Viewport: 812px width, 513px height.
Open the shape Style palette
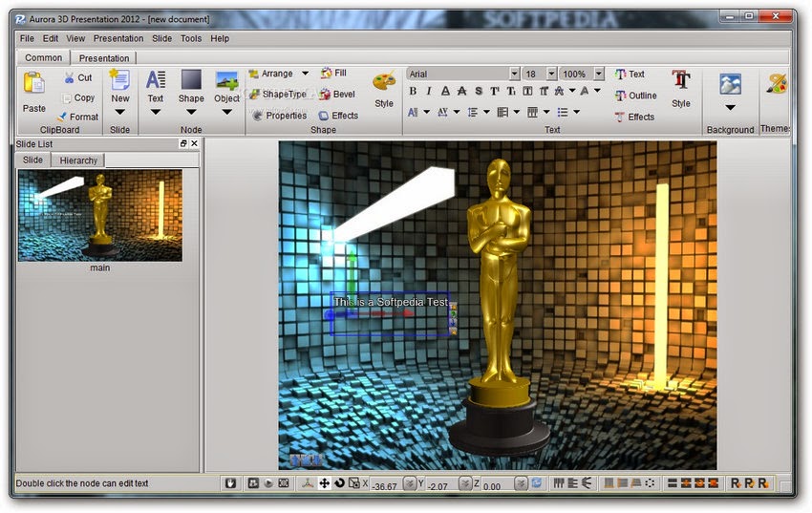(x=384, y=89)
